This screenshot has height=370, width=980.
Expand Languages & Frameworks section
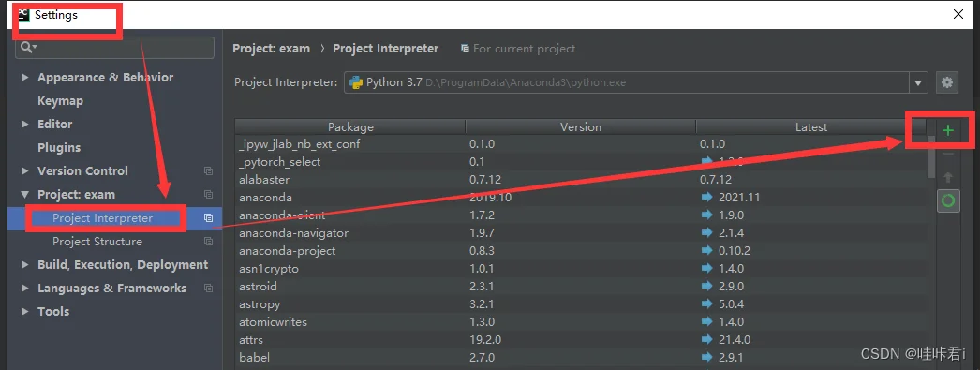[25, 289]
